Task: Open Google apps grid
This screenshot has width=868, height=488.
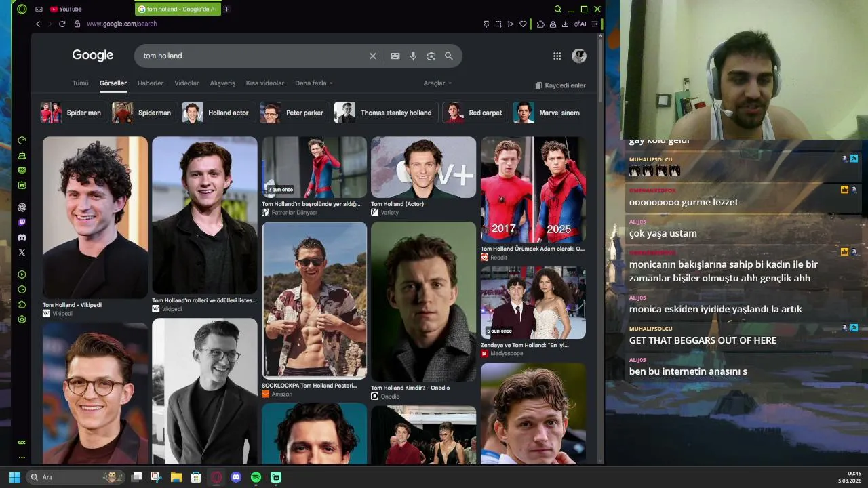Action: click(557, 56)
